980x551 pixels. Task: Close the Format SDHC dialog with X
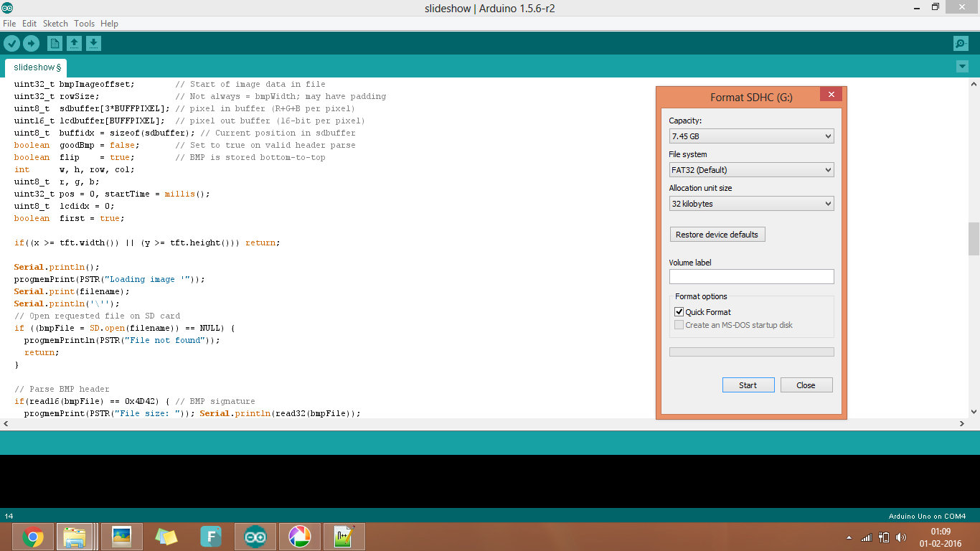pos(831,95)
